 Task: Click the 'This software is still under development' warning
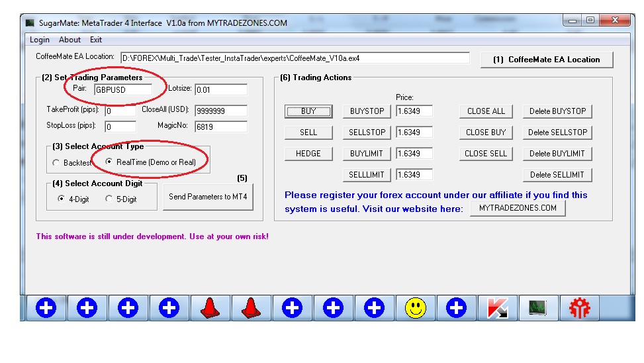click(x=152, y=236)
